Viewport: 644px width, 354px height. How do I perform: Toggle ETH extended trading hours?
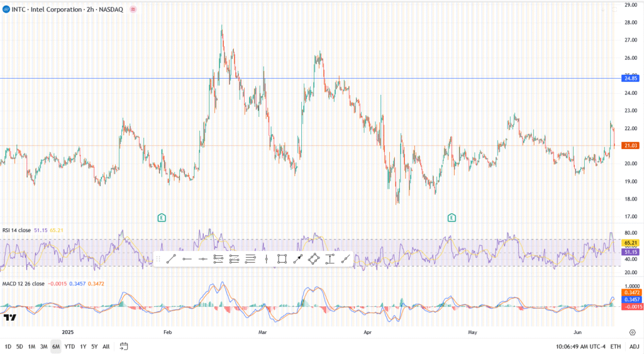tap(615, 346)
